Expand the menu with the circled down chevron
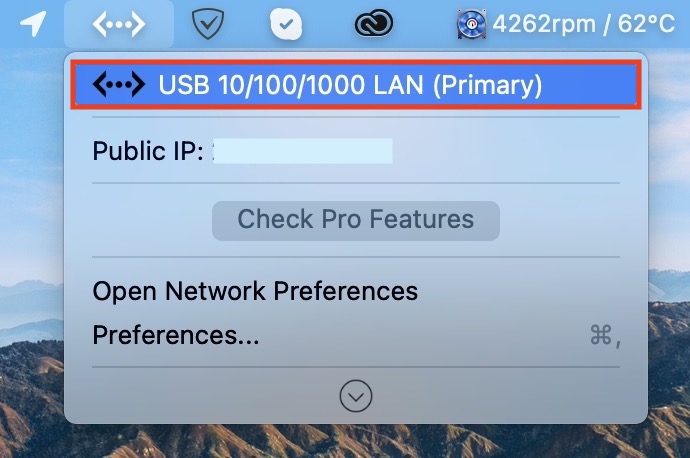Viewport: 690px width, 458px height. point(356,396)
